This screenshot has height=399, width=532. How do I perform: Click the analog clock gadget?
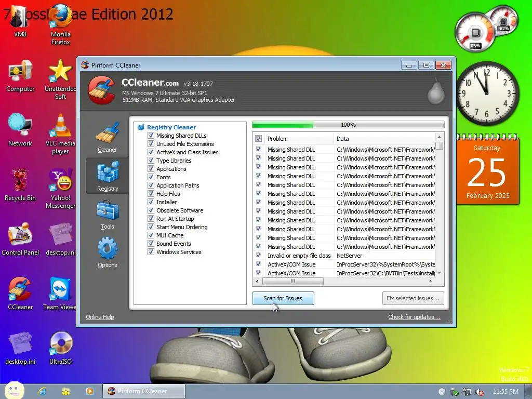487,92
